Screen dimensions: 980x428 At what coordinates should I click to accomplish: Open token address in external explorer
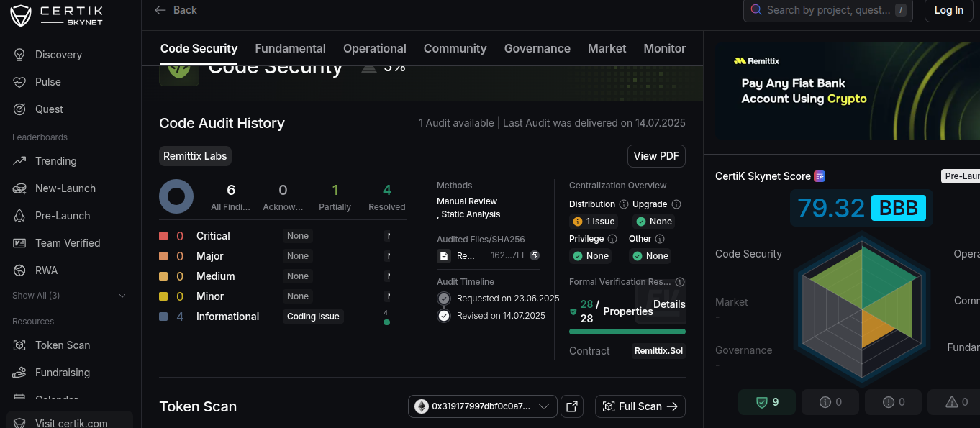(x=572, y=406)
